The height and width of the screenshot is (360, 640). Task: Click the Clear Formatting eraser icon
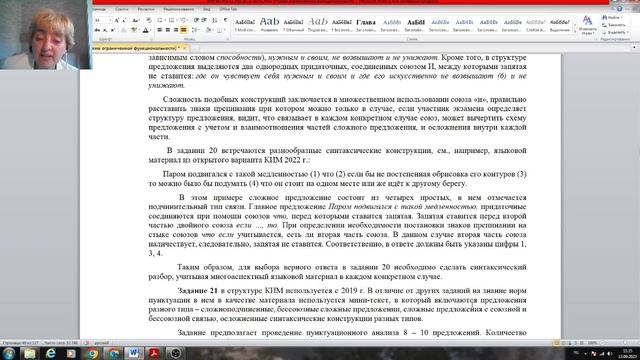[149, 20]
